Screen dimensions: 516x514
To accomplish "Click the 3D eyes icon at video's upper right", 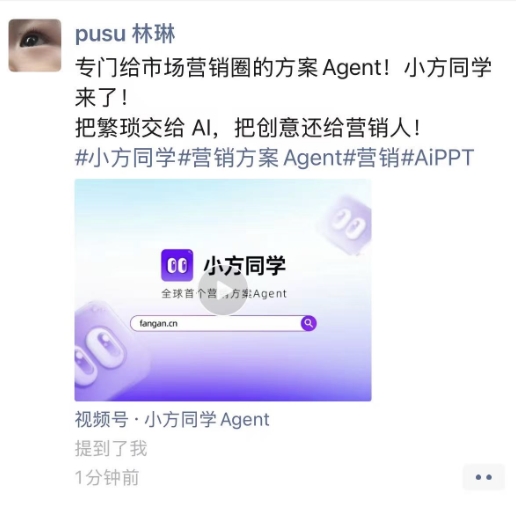I will (345, 223).
